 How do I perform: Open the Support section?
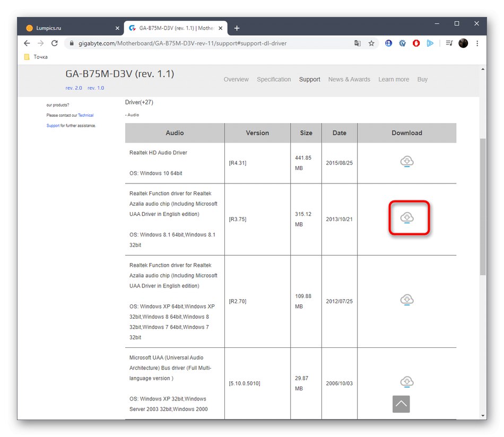click(x=309, y=80)
